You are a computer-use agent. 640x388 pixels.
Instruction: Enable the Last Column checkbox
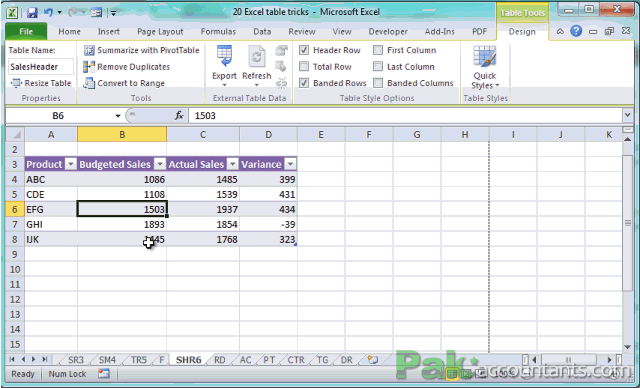[378, 67]
